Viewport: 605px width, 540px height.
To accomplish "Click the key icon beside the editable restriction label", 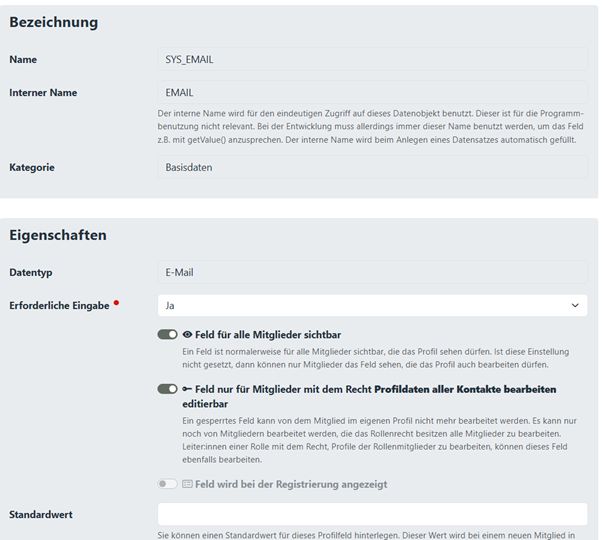I will (188, 389).
